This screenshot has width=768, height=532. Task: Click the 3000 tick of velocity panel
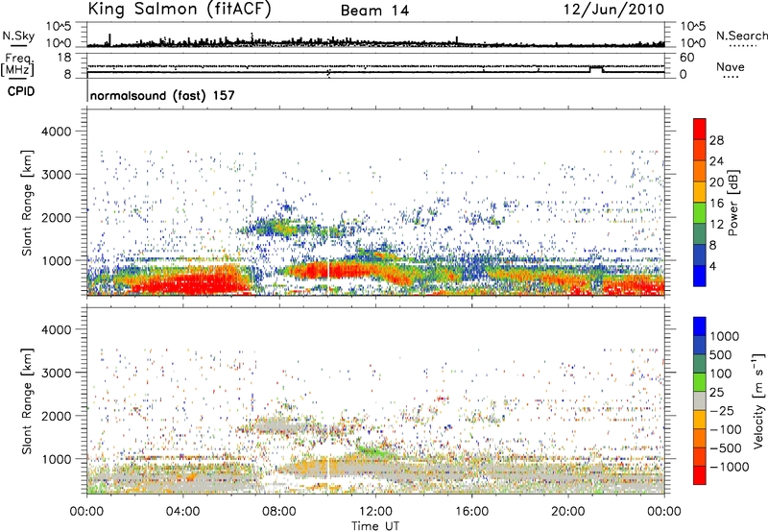coord(56,373)
